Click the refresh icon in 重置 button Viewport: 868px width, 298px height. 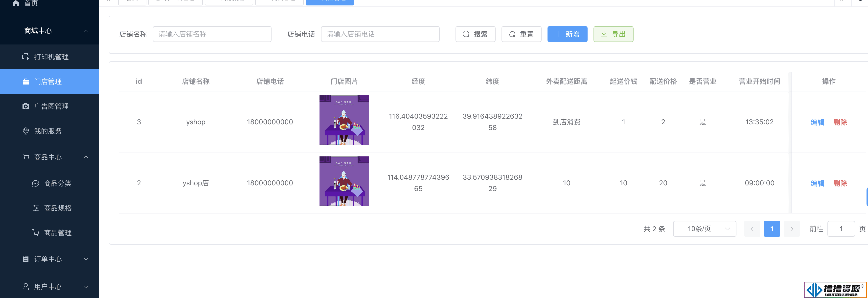tap(512, 34)
